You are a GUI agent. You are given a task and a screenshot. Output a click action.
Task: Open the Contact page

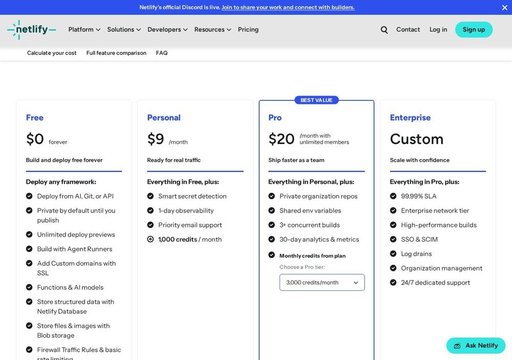pyautogui.click(x=408, y=30)
